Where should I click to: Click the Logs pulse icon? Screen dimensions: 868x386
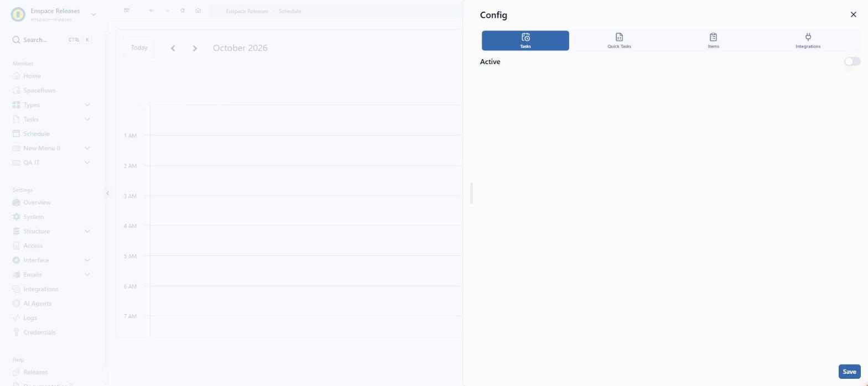click(x=16, y=317)
